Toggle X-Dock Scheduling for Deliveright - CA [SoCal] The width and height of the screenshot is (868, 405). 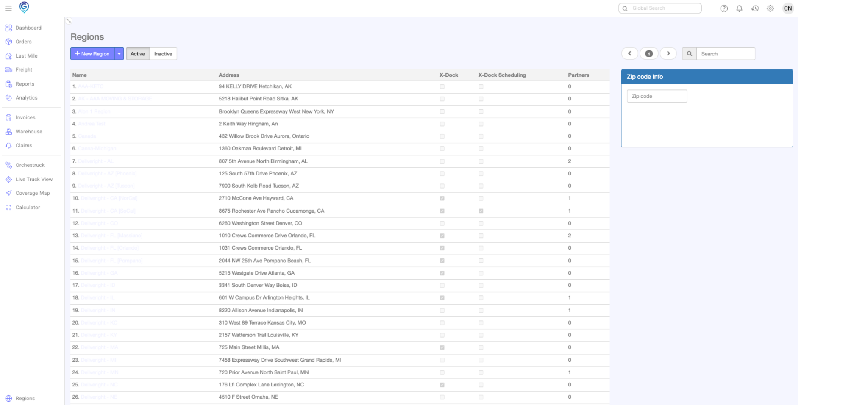click(x=481, y=211)
